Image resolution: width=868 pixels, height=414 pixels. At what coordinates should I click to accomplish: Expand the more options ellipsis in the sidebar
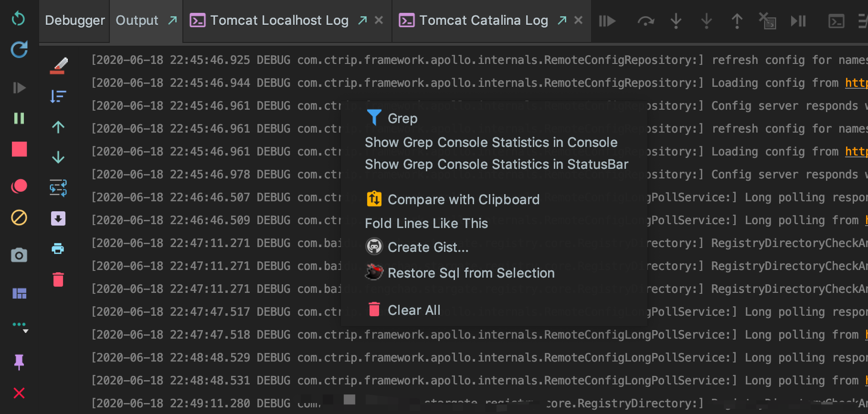click(x=20, y=326)
